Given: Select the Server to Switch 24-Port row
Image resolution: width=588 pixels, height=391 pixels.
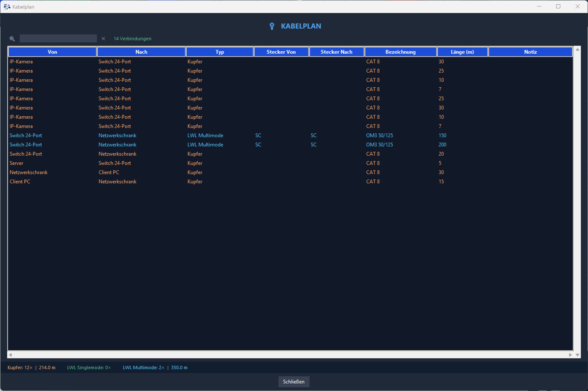Looking at the screenshot, I should point(290,163).
